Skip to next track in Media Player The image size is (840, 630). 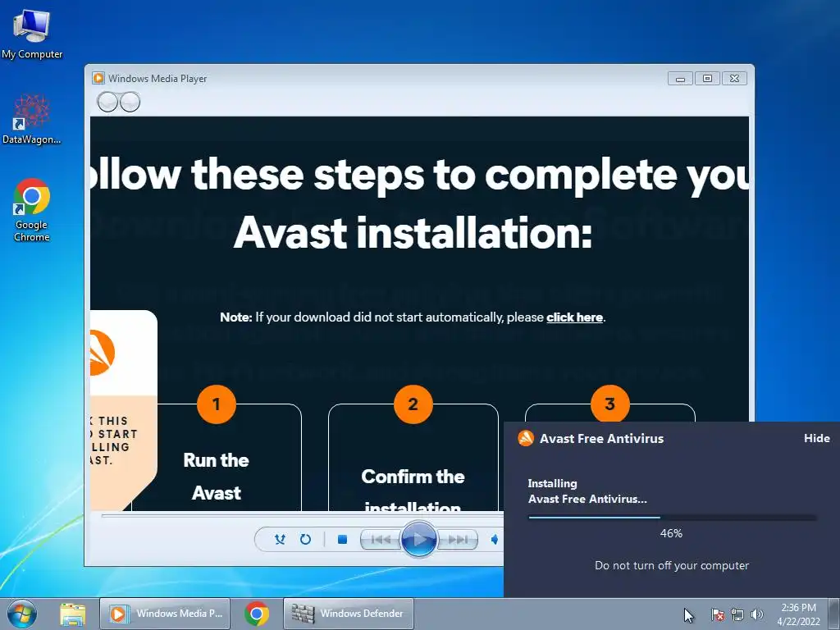pyautogui.click(x=457, y=540)
